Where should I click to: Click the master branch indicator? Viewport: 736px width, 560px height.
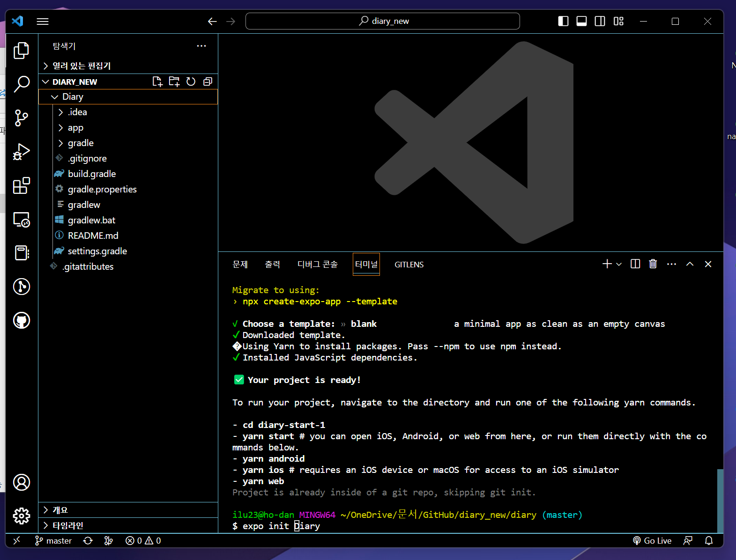tap(53, 541)
